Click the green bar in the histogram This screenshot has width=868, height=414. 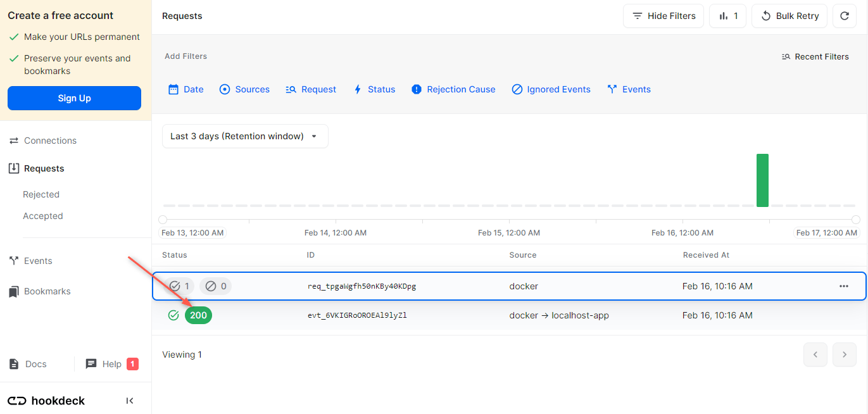click(762, 180)
